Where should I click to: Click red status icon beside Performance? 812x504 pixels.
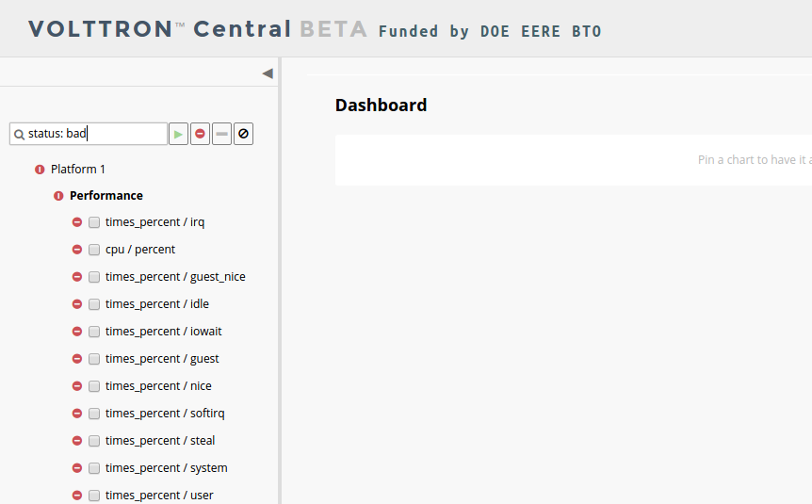tap(58, 196)
